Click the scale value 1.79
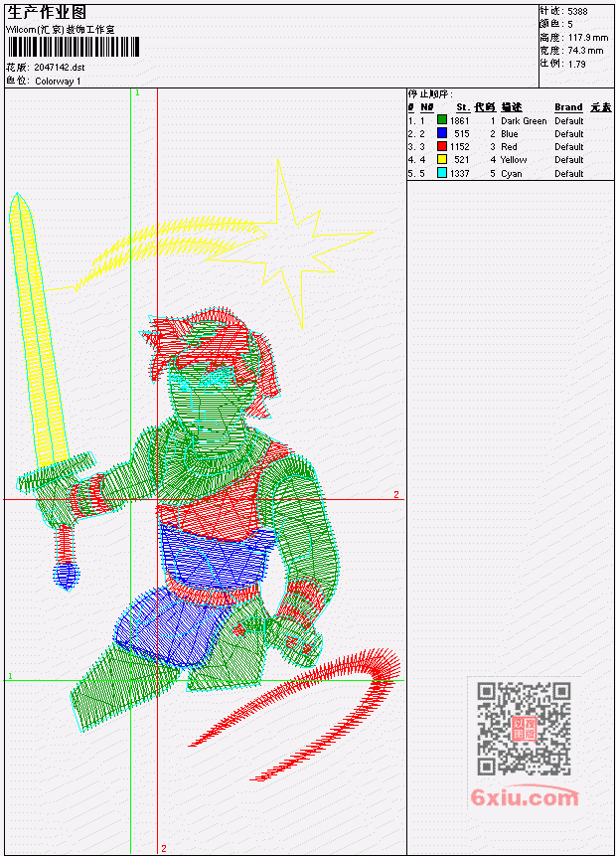This screenshot has width=616, height=856. click(576, 64)
